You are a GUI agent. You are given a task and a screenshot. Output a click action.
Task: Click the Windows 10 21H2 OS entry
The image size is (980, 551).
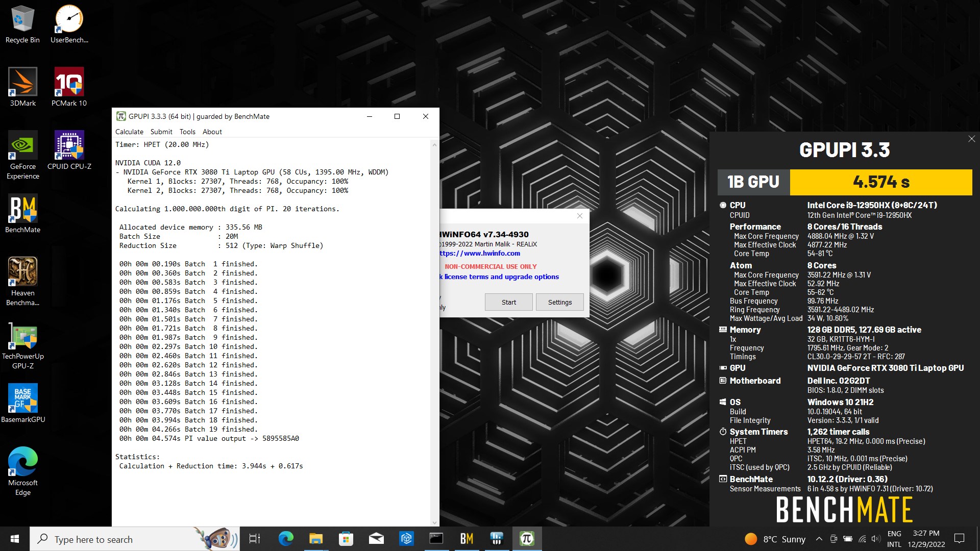pos(840,402)
